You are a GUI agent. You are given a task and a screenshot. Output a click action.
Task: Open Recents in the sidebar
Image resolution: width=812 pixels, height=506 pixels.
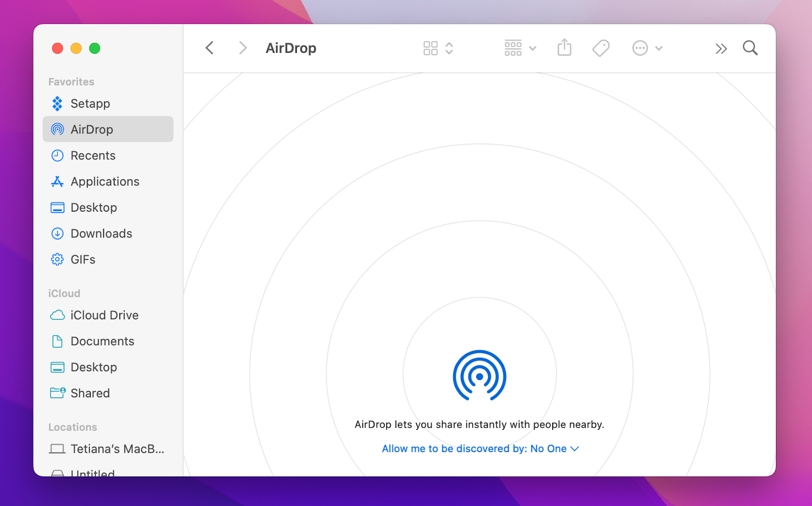point(108,155)
